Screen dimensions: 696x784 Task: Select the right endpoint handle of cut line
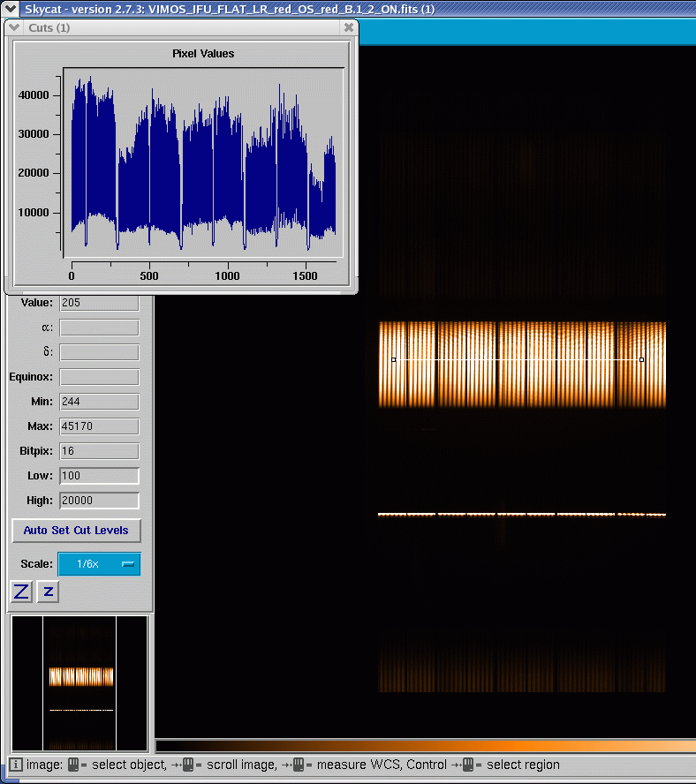641,359
